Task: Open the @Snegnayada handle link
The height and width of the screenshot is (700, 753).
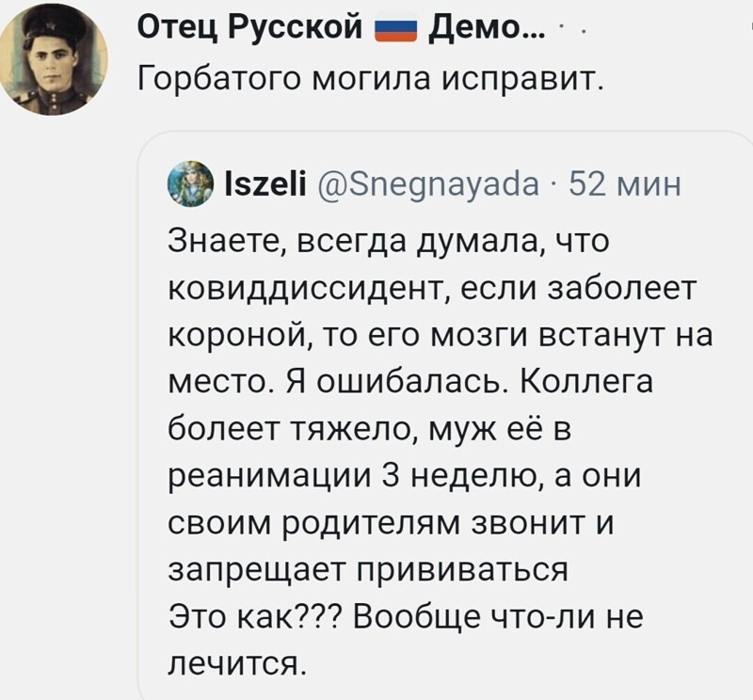Action: click(428, 185)
